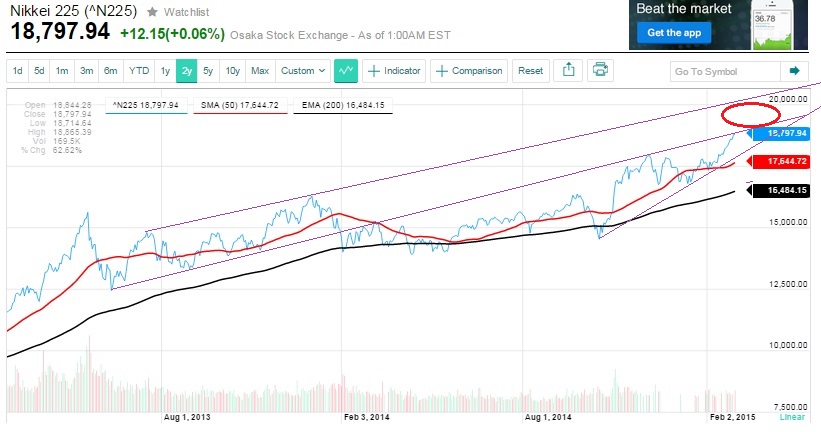Select the 5y range tab
Screen dimensions: 821x432
click(208, 71)
